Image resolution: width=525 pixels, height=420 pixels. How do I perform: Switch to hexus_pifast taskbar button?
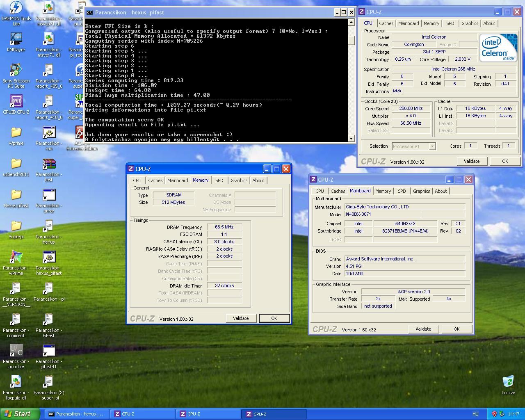pos(77,414)
